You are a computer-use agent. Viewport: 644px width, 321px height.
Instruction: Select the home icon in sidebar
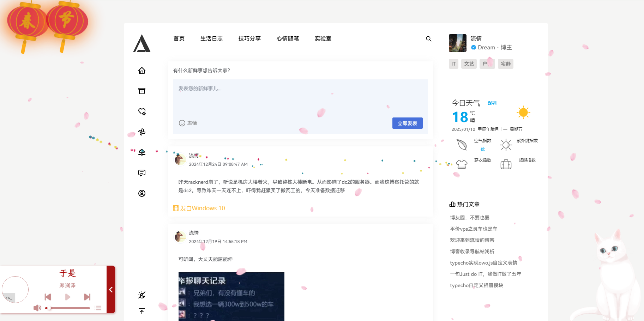pyautogui.click(x=142, y=71)
